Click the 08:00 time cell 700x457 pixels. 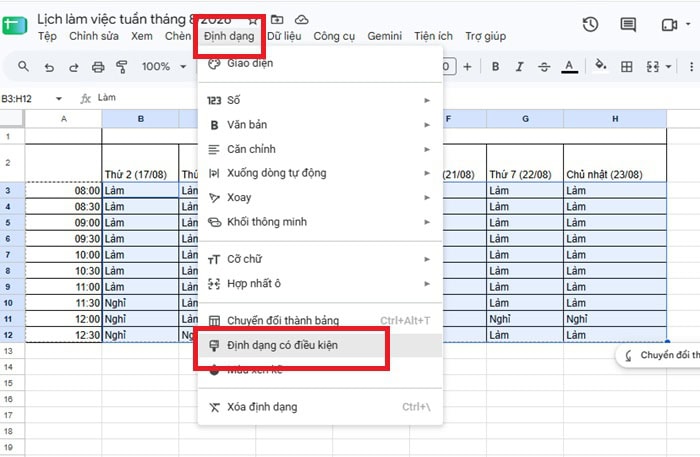pos(63,191)
